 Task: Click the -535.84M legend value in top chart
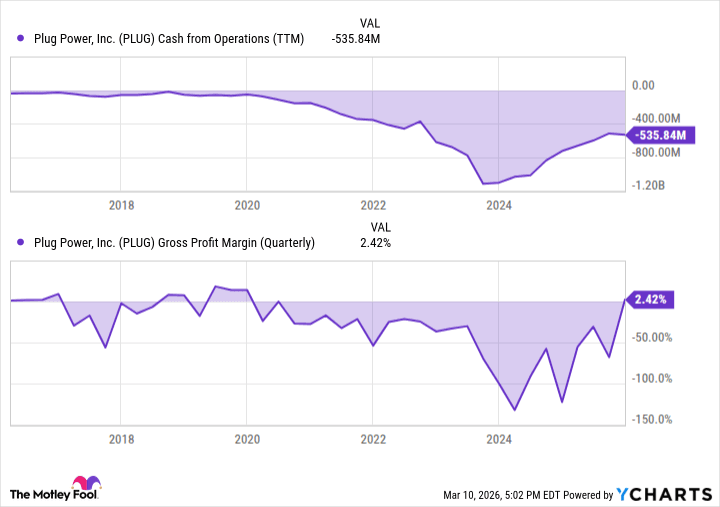coord(356,39)
